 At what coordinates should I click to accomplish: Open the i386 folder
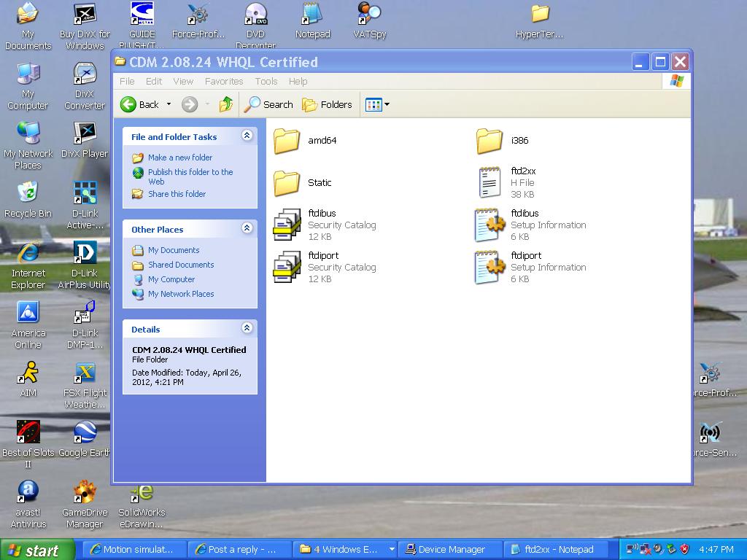[x=503, y=141]
